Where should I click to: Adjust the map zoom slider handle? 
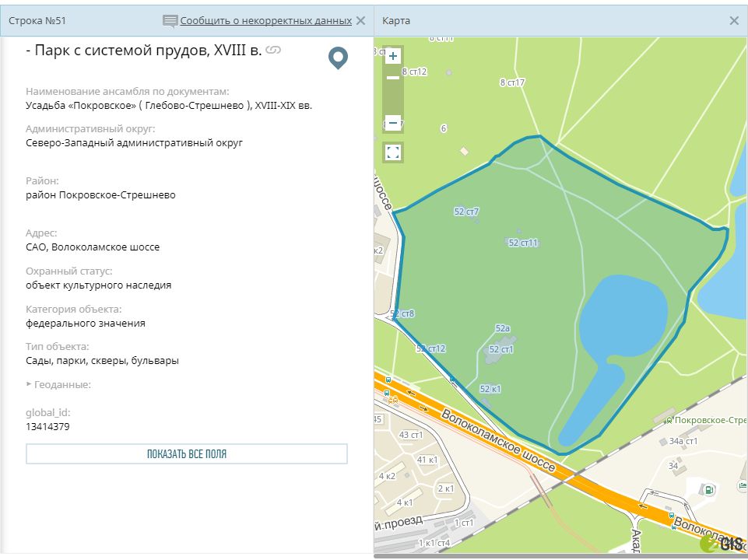pos(392,78)
